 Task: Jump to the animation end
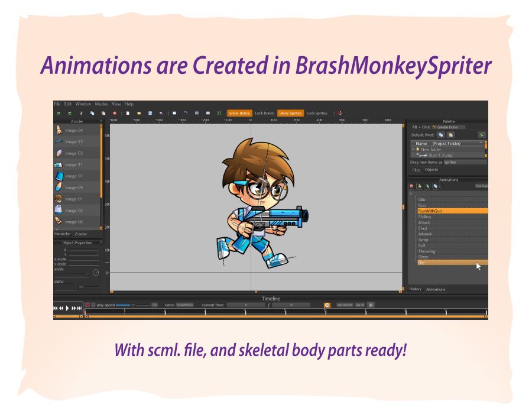[x=79, y=308]
